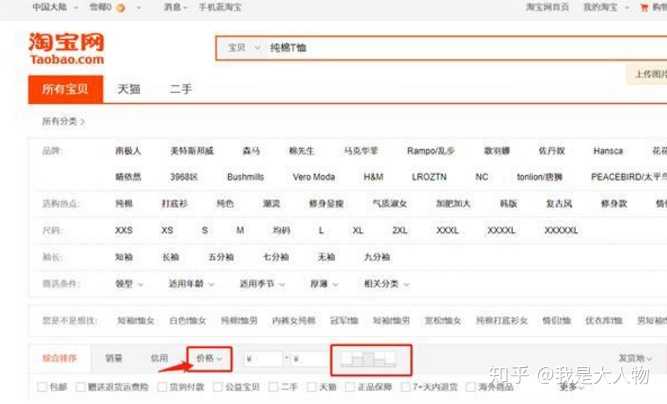
Task: Choose sleeve length 七分袖
Action: pyautogui.click(x=276, y=257)
